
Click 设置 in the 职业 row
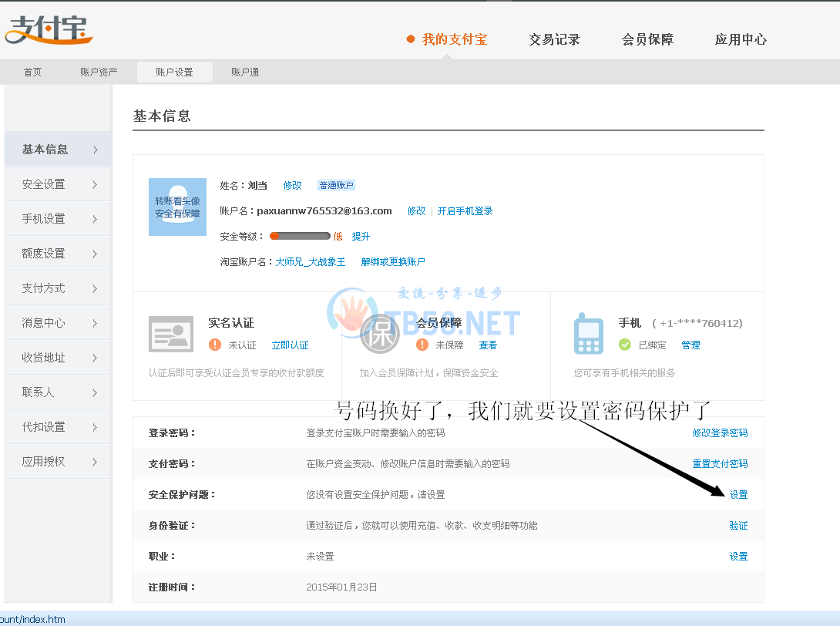pos(739,557)
